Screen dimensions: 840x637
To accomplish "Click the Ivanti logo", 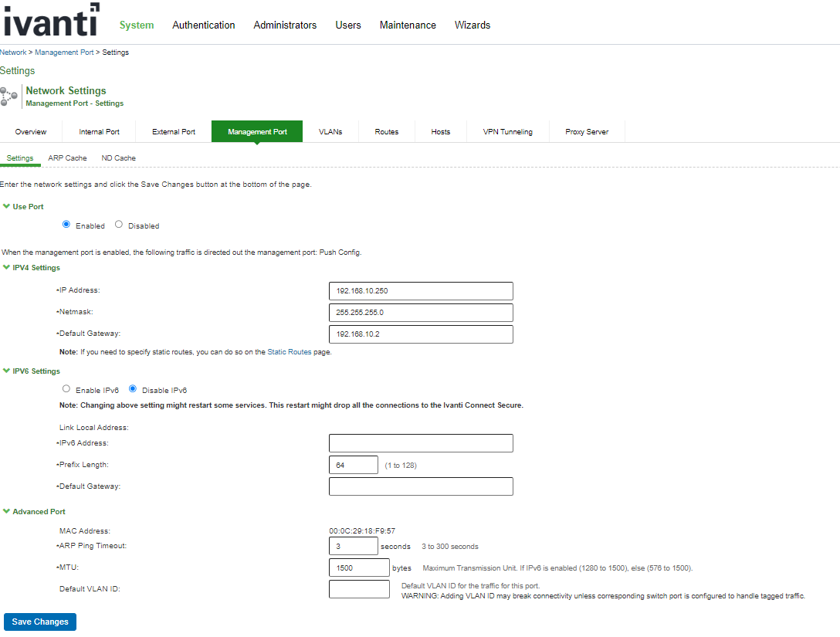I will point(49,22).
